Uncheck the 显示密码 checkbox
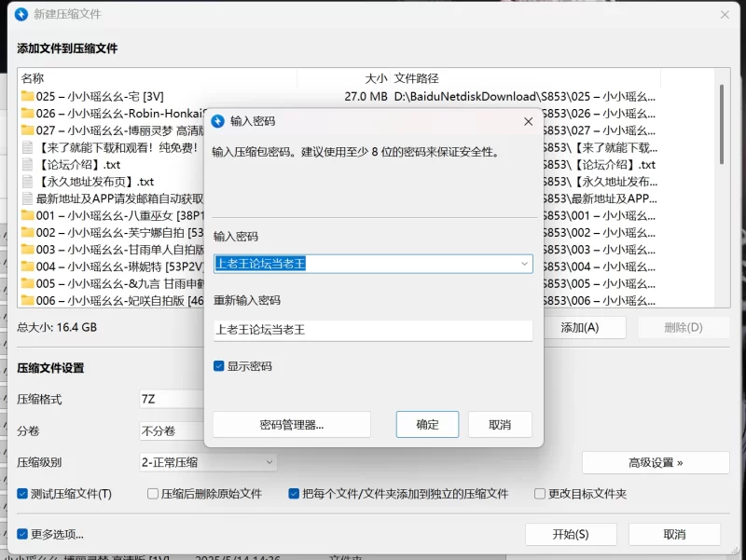 (x=219, y=366)
